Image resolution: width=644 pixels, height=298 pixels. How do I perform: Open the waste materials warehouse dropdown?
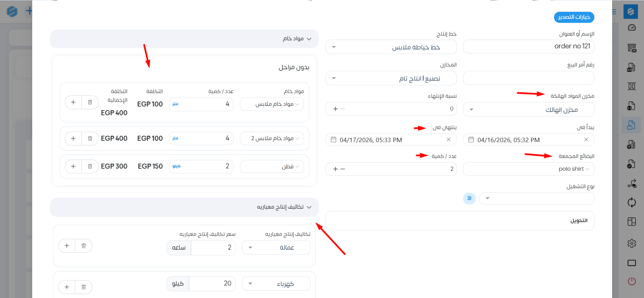pyautogui.click(x=529, y=110)
